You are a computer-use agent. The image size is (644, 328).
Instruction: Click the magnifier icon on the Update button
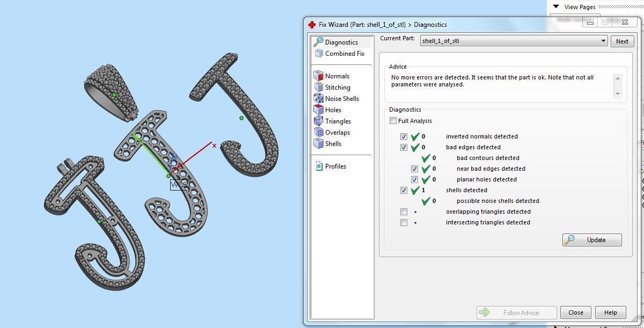coord(570,240)
